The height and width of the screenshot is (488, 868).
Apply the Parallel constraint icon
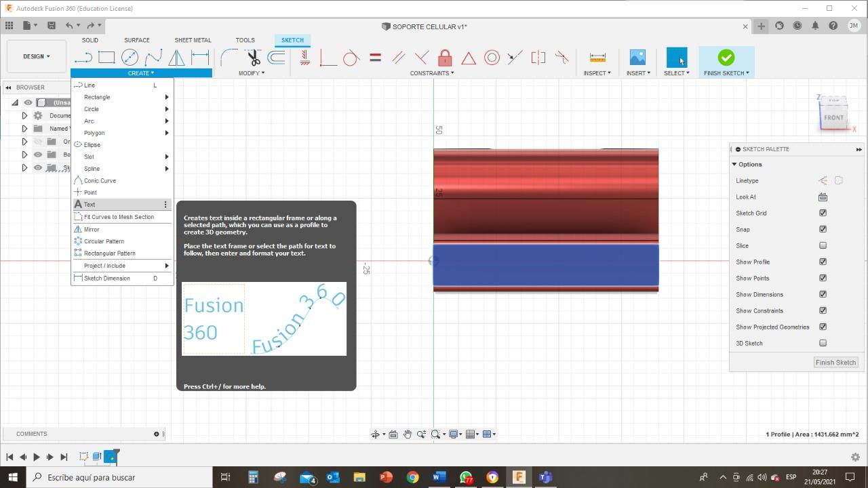pyautogui.click(x=399, y=58)
